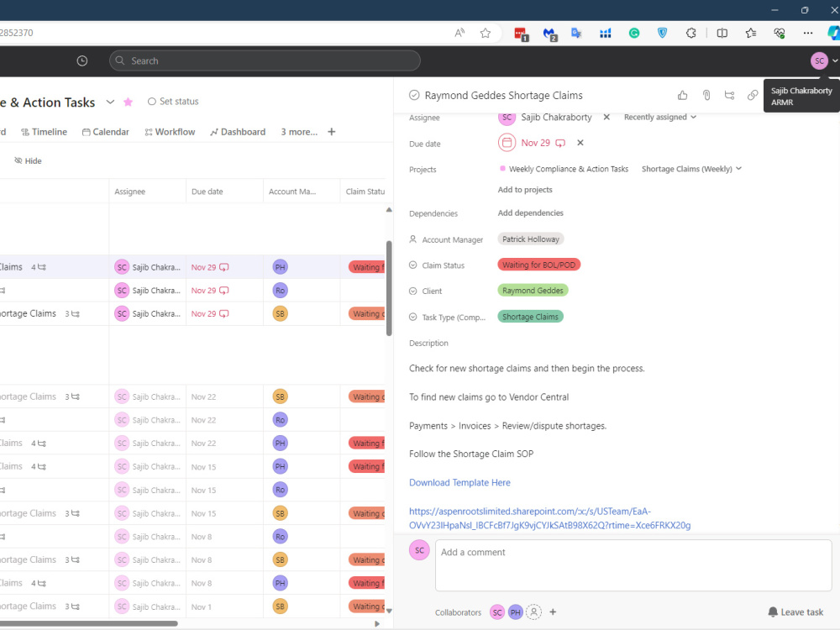This screenshot has height=630, width=840.
Task: Open browser Settings and more menu
Action: [808, 34]
